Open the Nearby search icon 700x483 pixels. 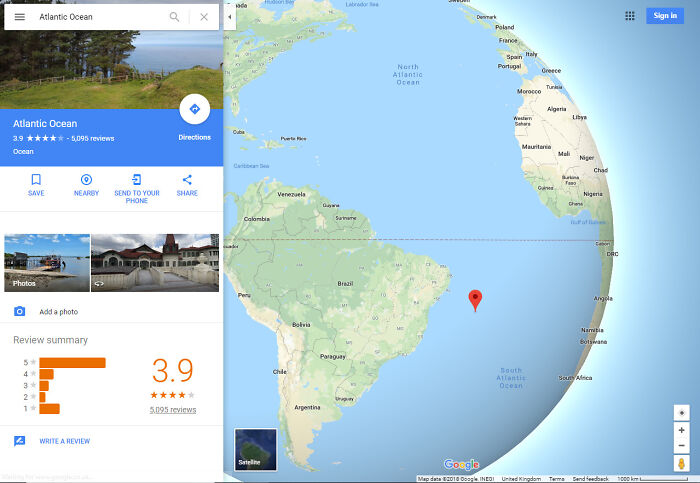tap(86, 179)
